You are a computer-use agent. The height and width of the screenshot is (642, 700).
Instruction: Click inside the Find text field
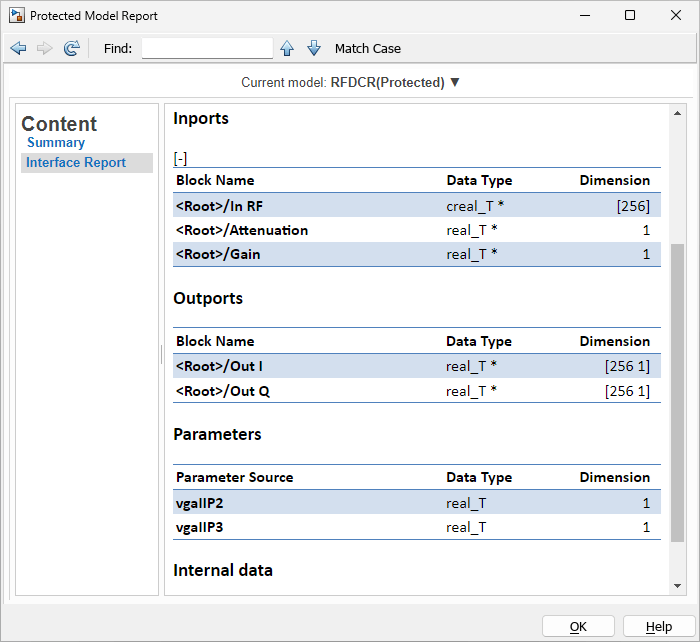[207, 48]
